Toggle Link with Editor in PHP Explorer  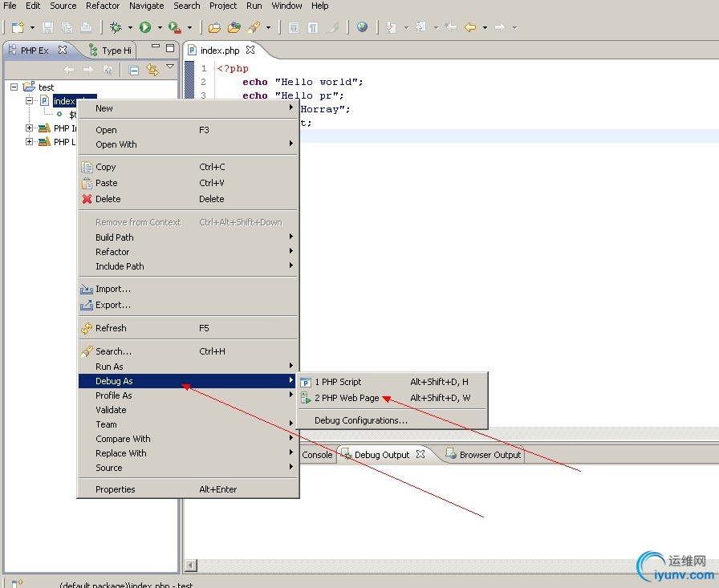tap(152, 70)
